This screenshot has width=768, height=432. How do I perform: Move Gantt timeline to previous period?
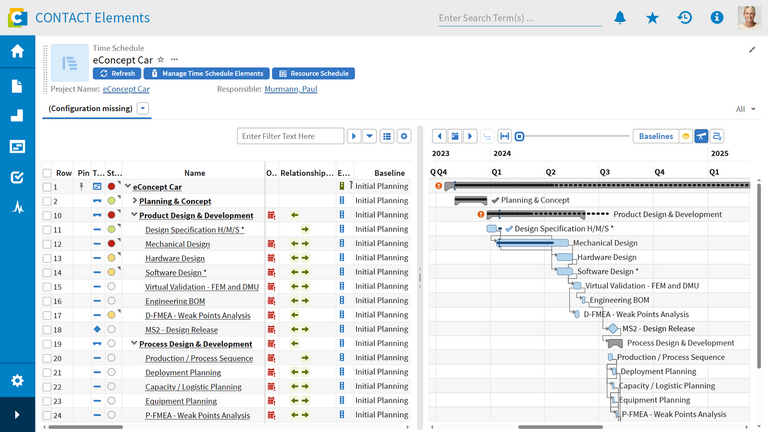pos(439,136)
